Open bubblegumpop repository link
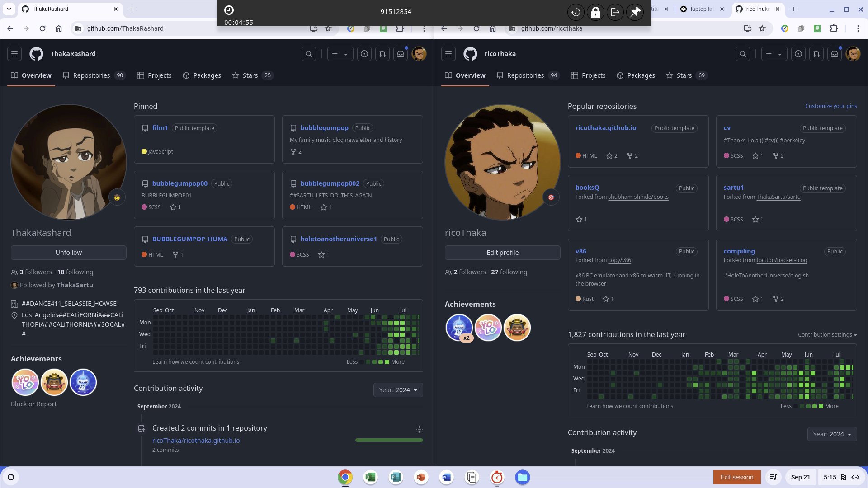Image resolution: width=868 pixels, height=488 pixels. 324,128
